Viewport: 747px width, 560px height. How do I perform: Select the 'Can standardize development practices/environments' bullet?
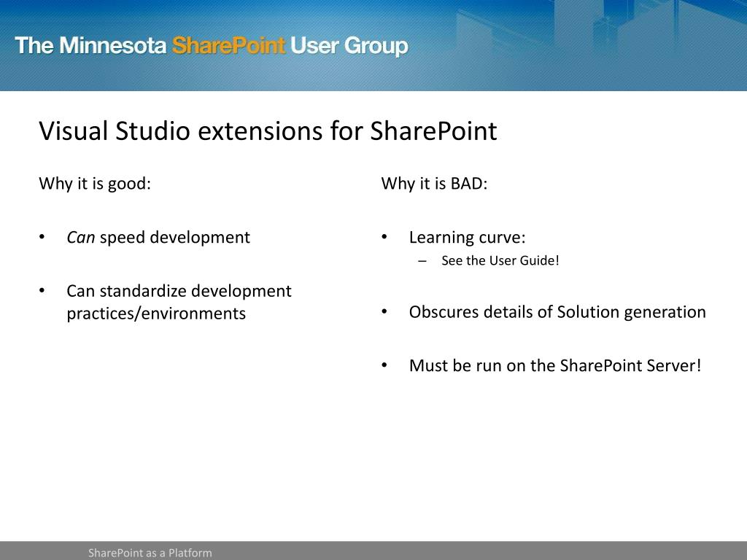coord(179,302)
